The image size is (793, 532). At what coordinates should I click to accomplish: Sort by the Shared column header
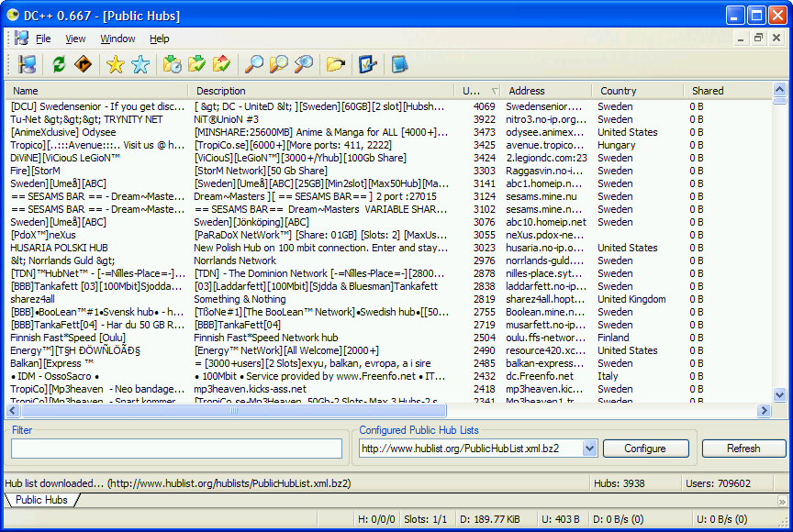[728, 91]
